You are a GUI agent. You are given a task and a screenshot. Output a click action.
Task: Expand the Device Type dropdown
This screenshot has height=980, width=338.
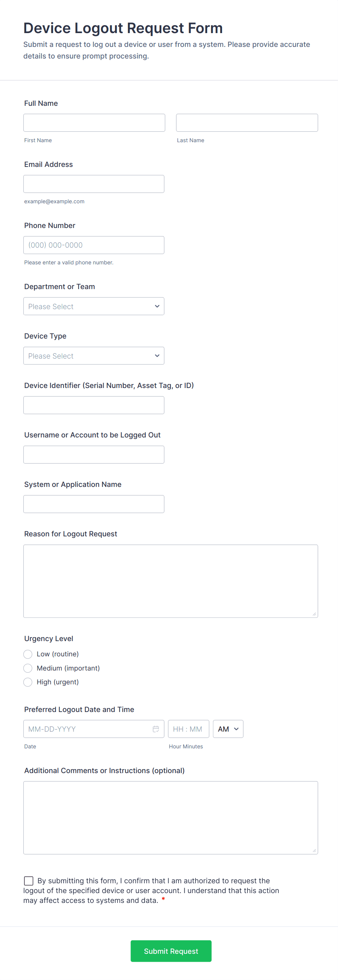point(93,356)
